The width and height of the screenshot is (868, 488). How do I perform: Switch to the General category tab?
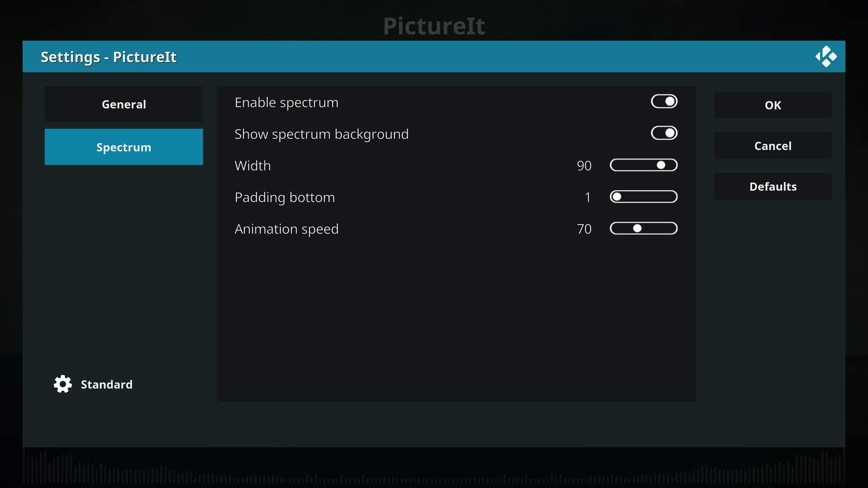123,104
